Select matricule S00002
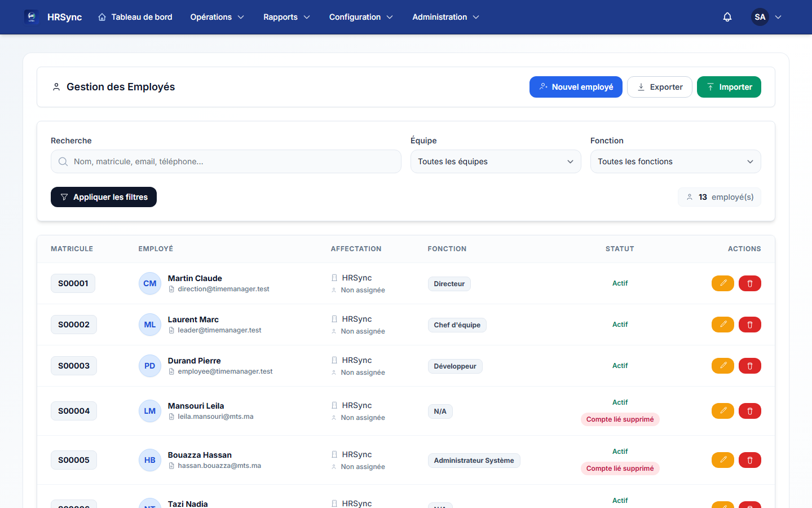This screenshot has height=508, width=812. pyautogui.click(x=74, y=325)
